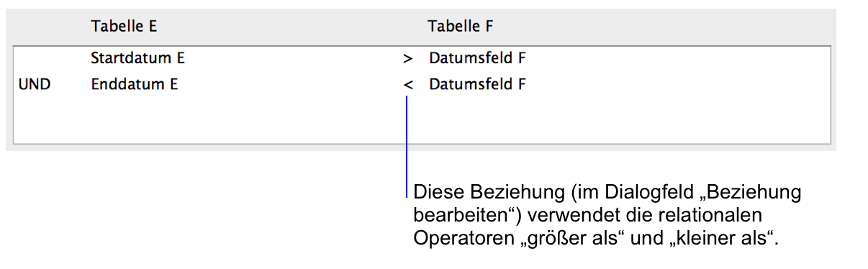Choose Datumsfeld F in the first row
The width and height of the screenshot is (868, 269).
click(478, 58)
